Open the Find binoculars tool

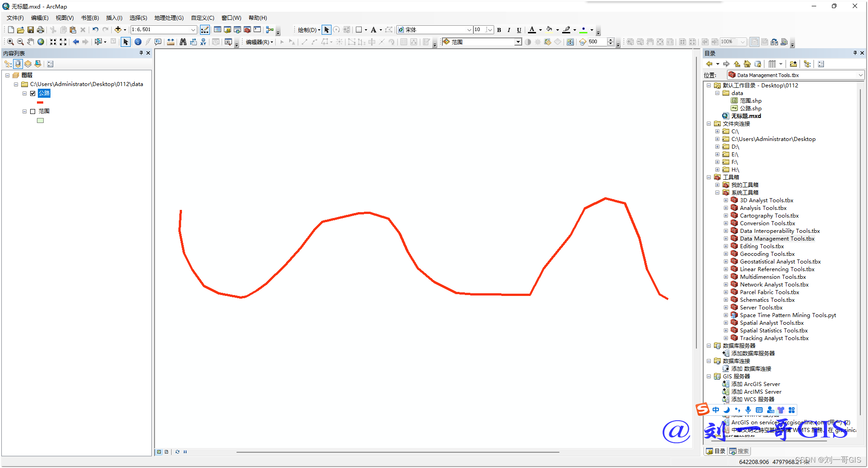click(x=183, y=42)
